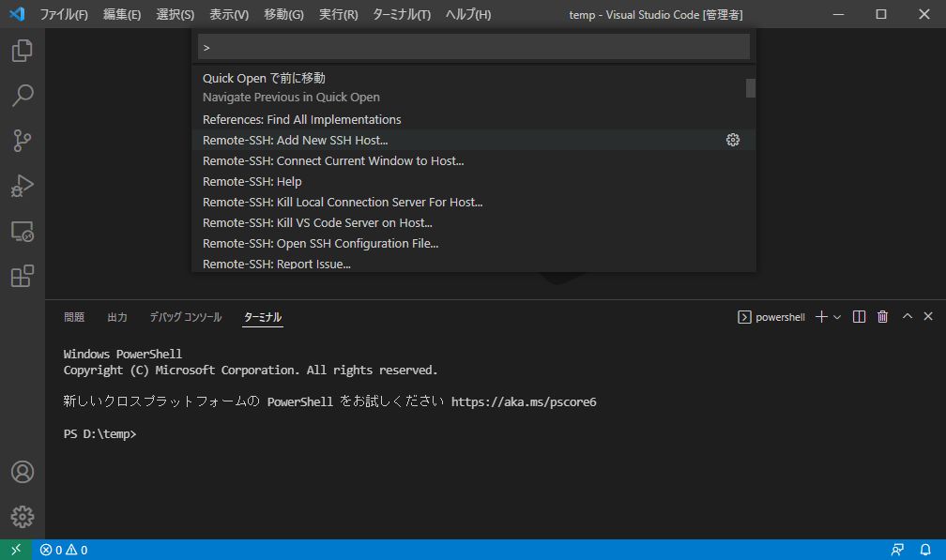Screen dimensions: 946x560
Task: Kill the terminal using the trash icon
Action: [882, 316]
